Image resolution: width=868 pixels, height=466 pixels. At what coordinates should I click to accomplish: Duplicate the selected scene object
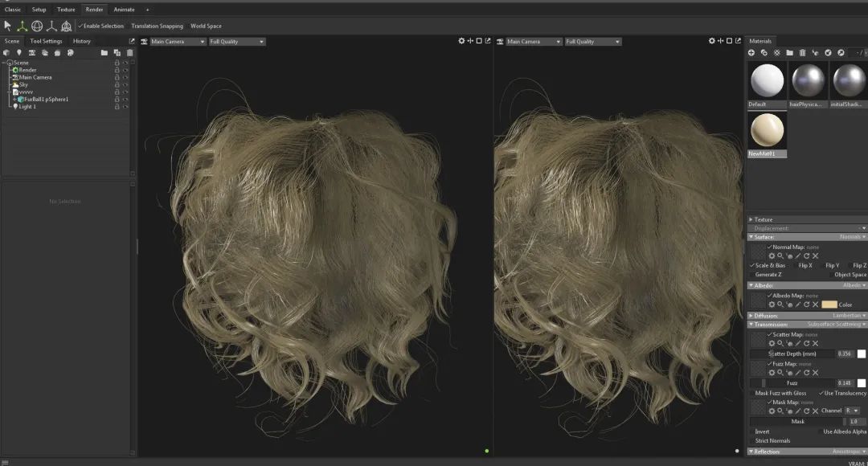point(117,52)
